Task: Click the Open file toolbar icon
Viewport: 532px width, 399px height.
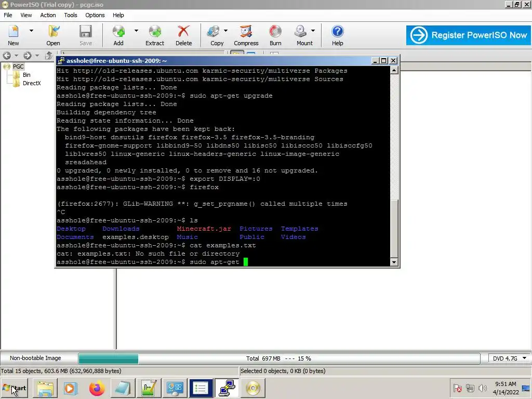Action: (x=54, y=35)
